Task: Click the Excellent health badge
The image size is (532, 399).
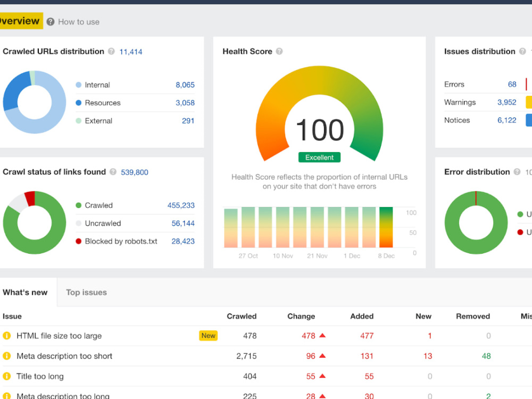Action: [x=319, y=157]
